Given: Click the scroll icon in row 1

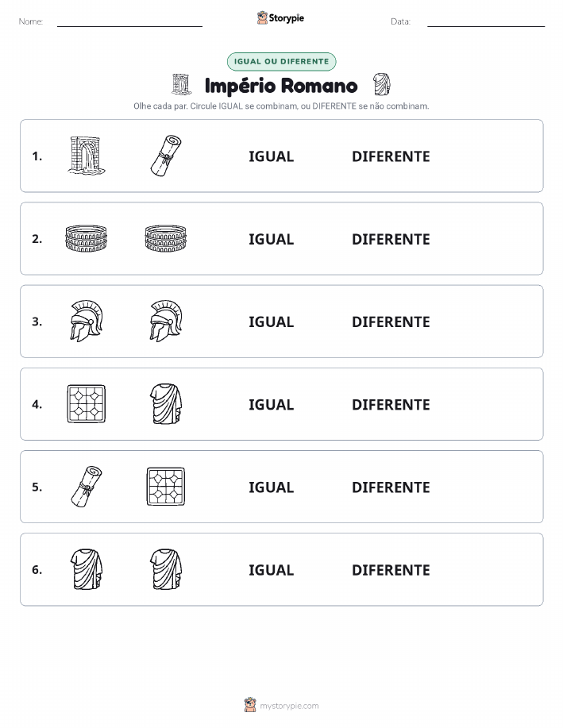Looking at the screenshot, I should pos(166,156).
